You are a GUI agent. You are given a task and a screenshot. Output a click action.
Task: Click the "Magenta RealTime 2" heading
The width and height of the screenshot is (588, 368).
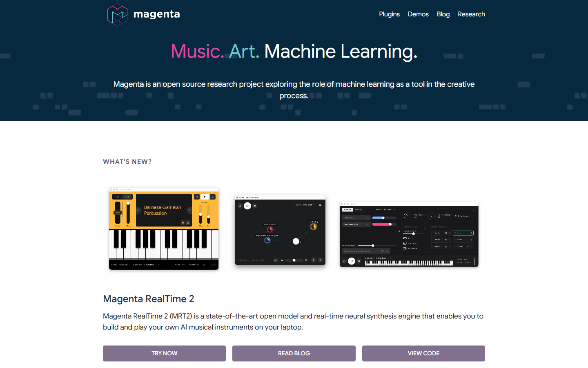(x=149, y=299)
